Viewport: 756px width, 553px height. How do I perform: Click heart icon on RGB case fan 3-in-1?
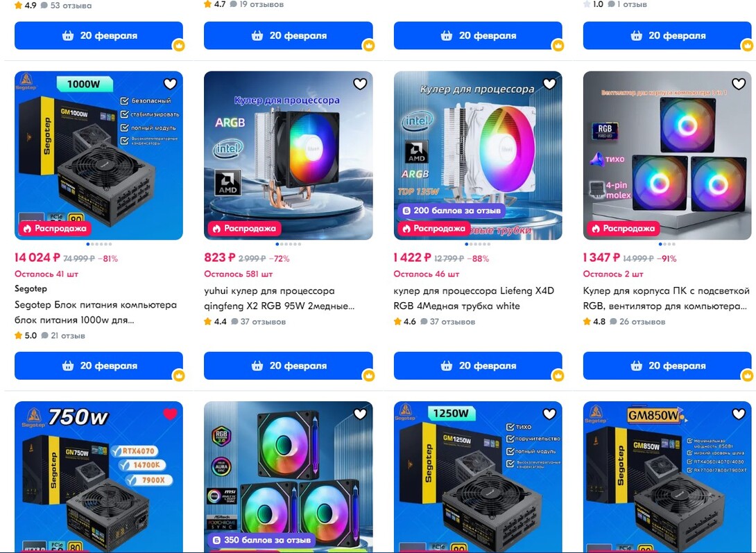coord(739,84)
